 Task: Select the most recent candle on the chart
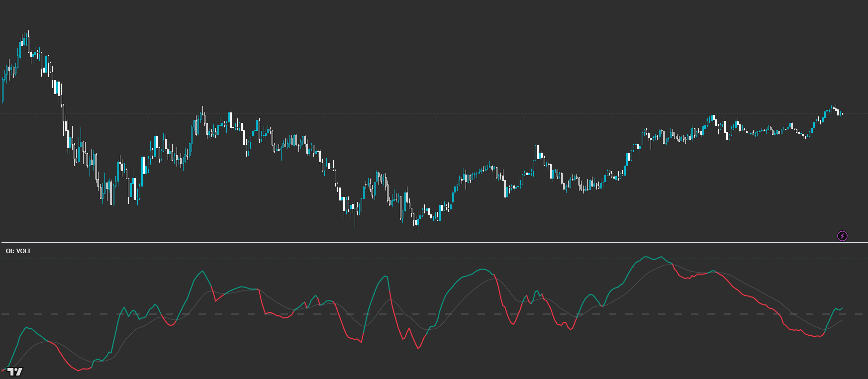click(x=842, y=114)
